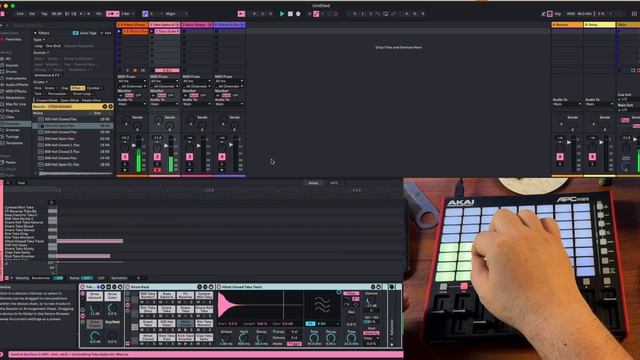The width and height of the screenshot is (640, 360).
Task: Select Clips browser category
Action: pyautogui.click(x=10, y=117)
